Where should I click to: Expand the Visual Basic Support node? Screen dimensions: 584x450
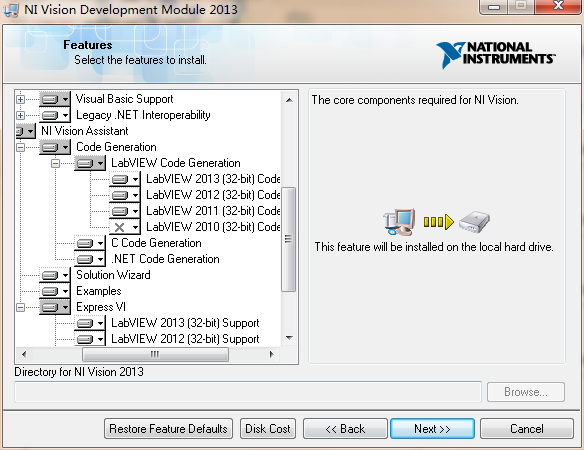pyautogui.click(x=20, y=99)
